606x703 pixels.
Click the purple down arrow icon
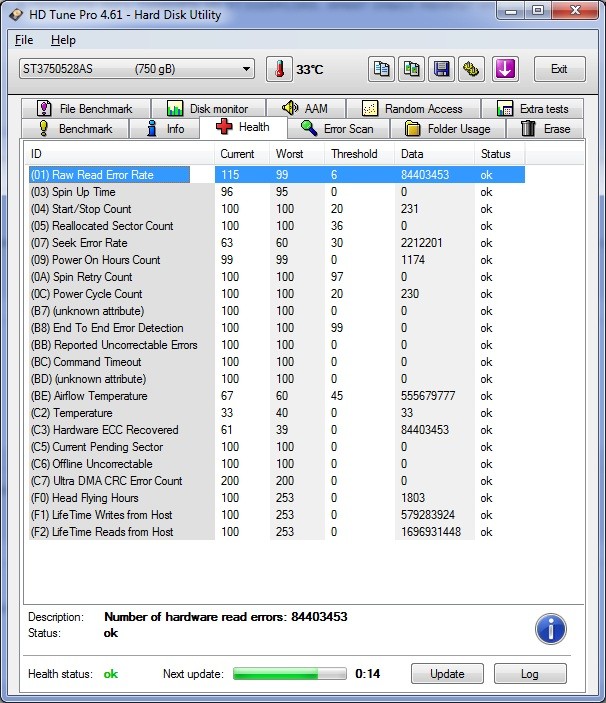pyautogui.click(x=505, y=69)
